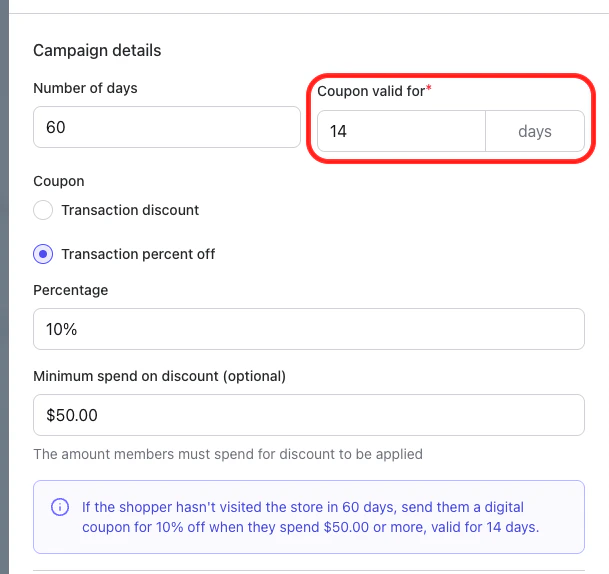Screen dimensions: 609x574
Task: Click the Percentage field showing 10%
Action: click(x=308, y=329)
